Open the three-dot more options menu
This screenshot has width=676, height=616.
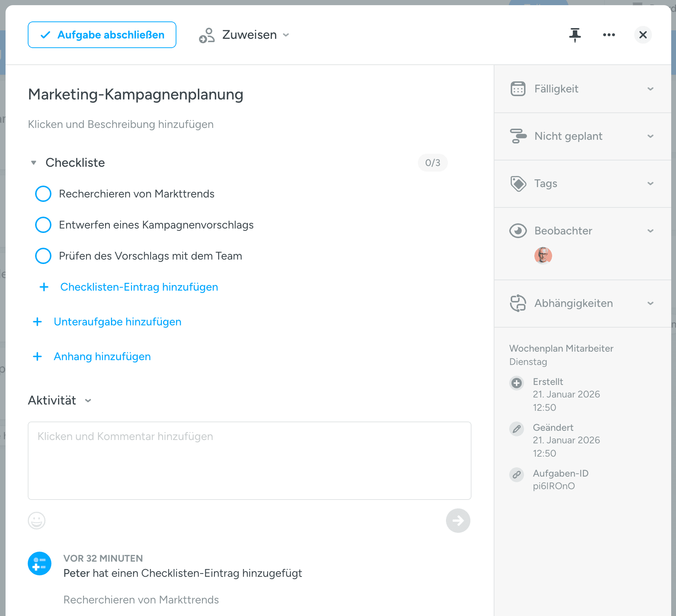pyautogui.click(x=609, y=35)
